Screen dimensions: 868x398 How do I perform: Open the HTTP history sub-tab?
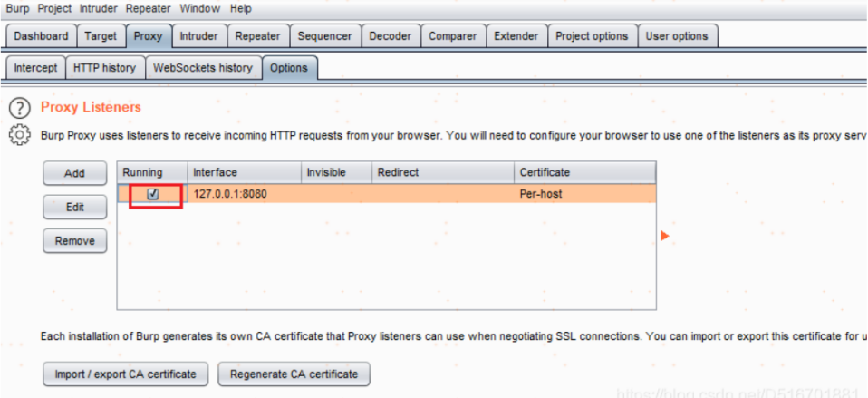[104, 68]
